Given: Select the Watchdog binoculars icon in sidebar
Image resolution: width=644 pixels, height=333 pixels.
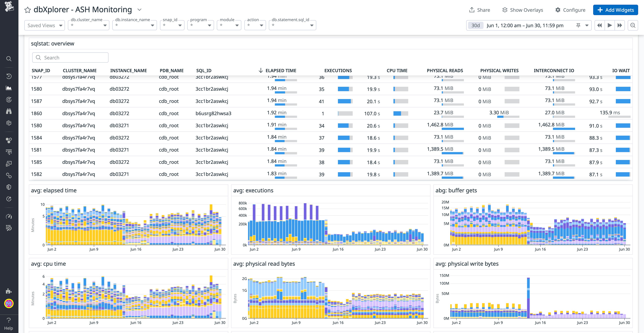Looking at the screenshot, I should tap(9, 111).
